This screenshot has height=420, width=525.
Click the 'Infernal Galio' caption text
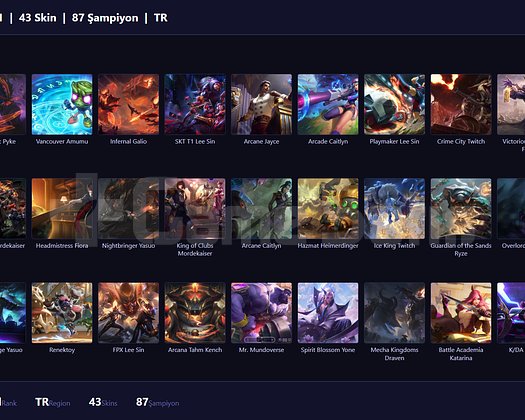[129, 141]
